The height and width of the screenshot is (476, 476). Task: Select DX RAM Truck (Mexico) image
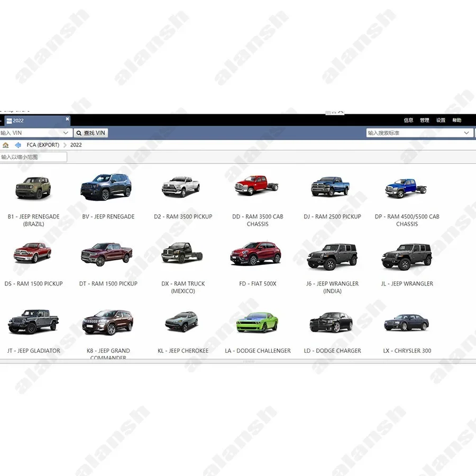[x=182, y=253]
